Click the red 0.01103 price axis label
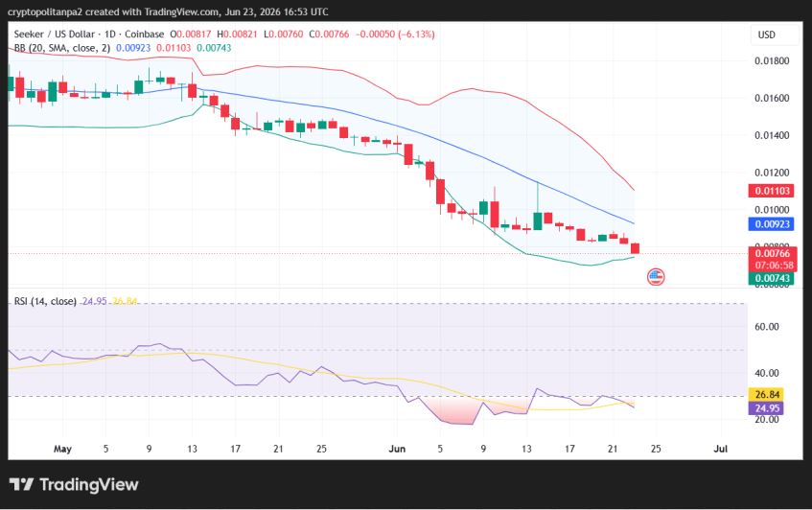Screen dimensions: 812x510 coord(772,191)
